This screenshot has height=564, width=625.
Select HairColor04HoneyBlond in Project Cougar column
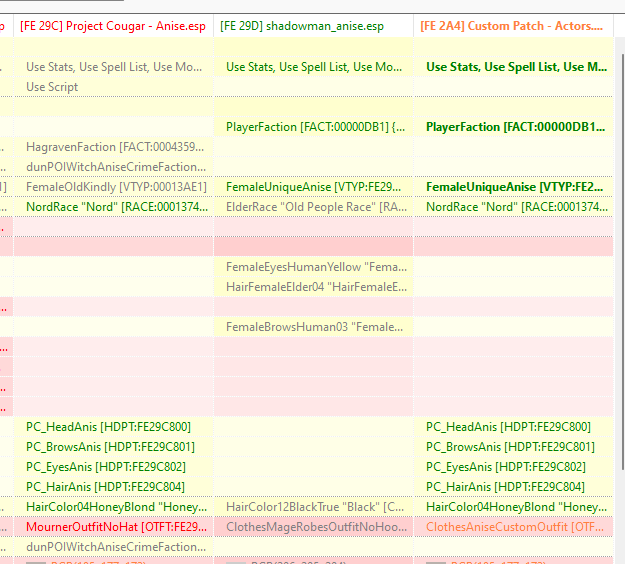(x=113, y=507)
